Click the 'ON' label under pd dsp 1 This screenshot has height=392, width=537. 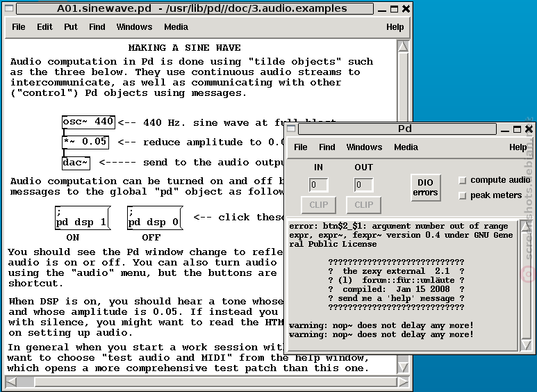73,238
